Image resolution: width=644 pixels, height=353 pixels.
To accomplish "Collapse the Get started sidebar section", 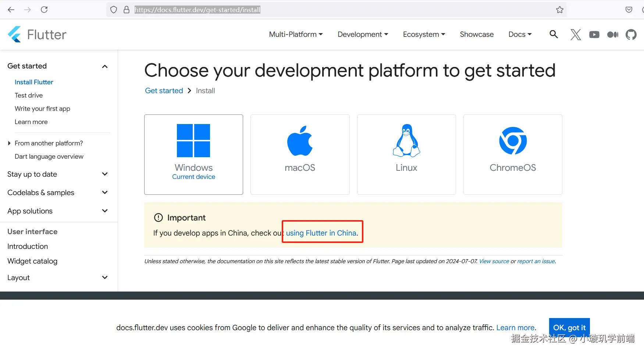I will click(x=105, y=66).
